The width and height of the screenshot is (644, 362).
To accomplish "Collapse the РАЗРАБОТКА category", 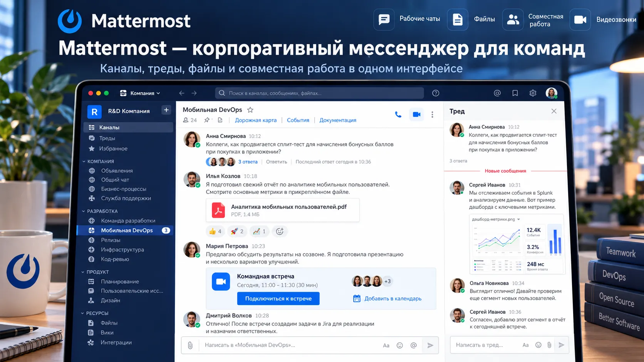I will pos(100,211).
